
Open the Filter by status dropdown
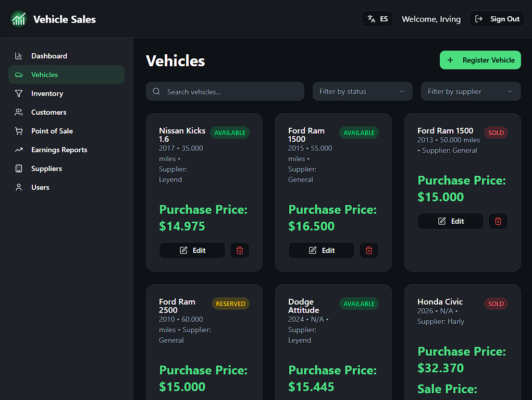pyautogui.click(x=362, y=91)
